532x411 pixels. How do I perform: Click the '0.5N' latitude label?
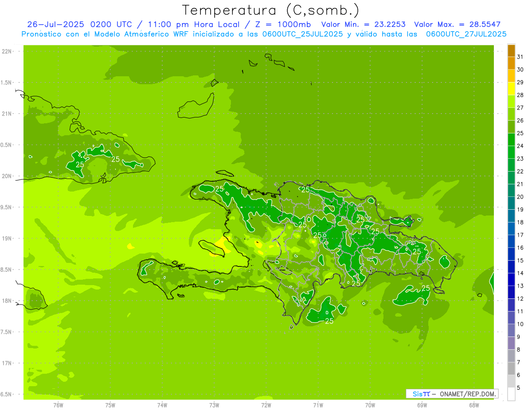[7, 145]
